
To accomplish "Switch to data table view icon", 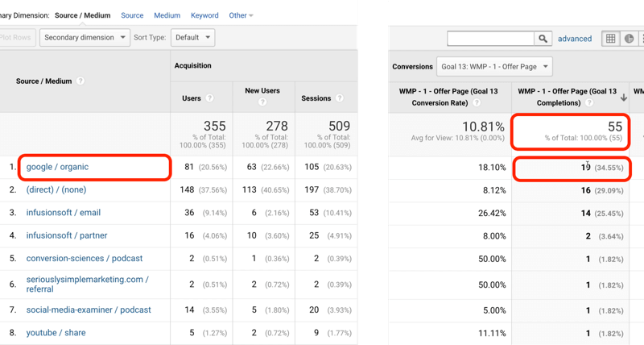I will (x=611, y=39).
